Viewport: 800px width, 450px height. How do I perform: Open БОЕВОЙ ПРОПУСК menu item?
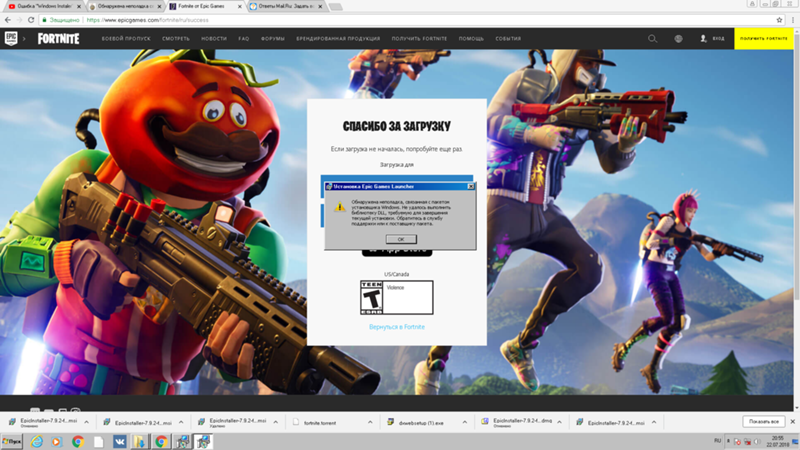pos(126,39)
